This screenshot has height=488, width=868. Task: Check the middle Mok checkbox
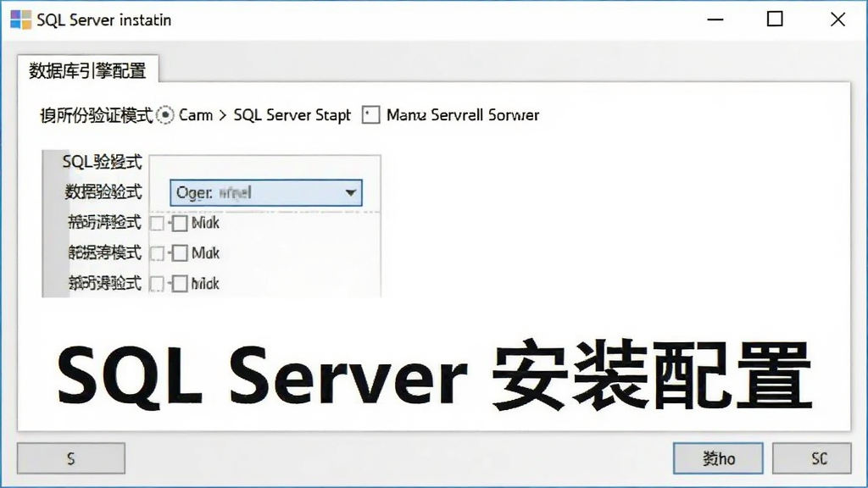tap(180, 253)
